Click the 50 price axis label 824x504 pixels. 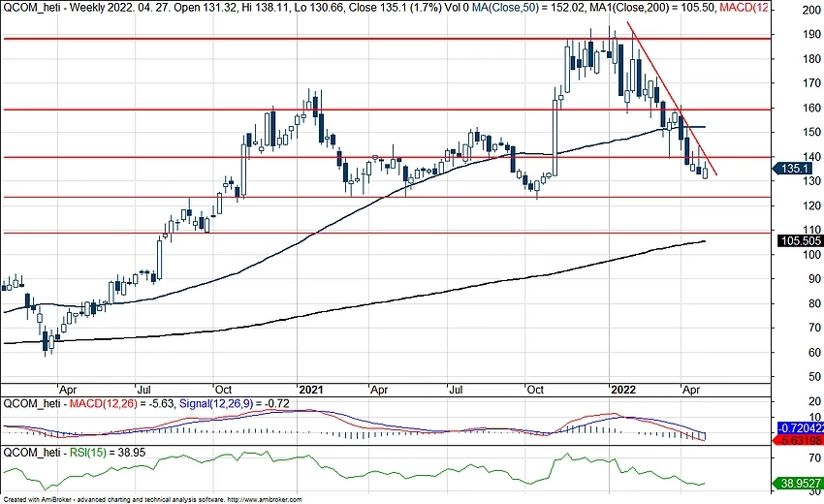coord(814,377)
